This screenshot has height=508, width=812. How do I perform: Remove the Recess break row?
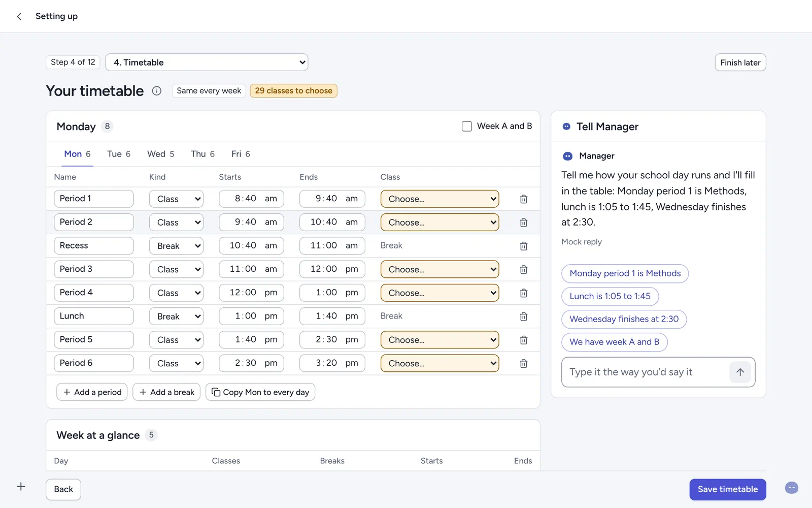click(524, 246)
